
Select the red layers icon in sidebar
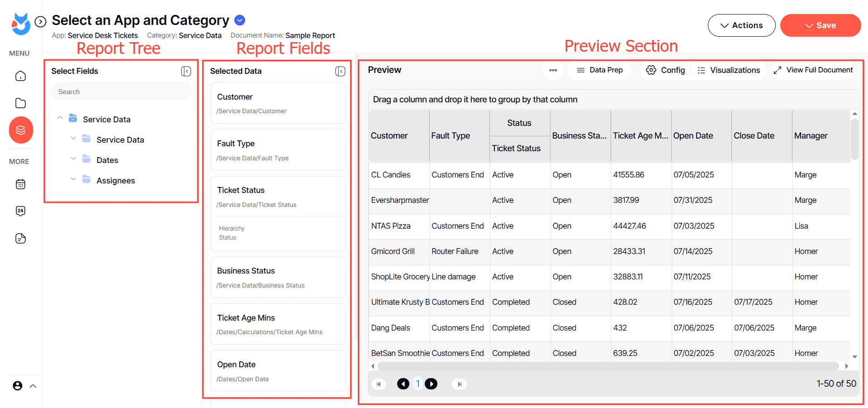[x=21, y=130]
